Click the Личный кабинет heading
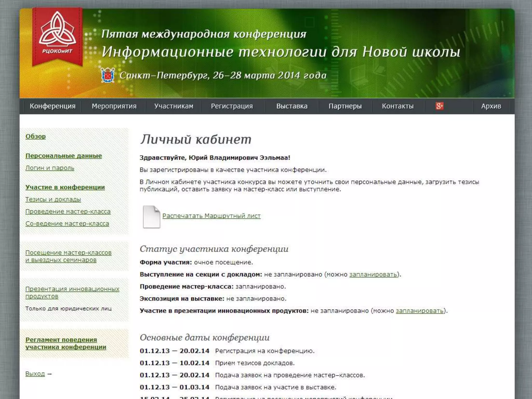This screenshot has width=532, height=399. pyautogui.click(x=196, y=139)
